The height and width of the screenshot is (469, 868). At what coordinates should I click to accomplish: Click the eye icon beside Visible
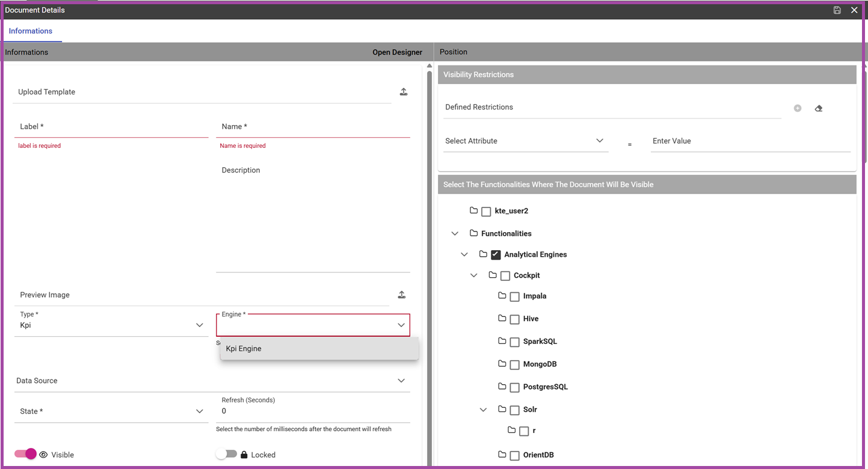pos(43,455)
